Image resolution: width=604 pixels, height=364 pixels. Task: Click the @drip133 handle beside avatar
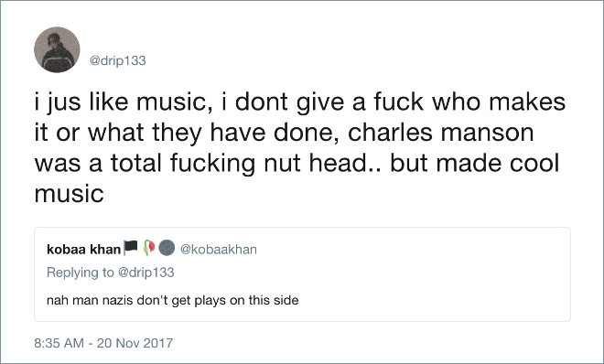tap(117, 60)
